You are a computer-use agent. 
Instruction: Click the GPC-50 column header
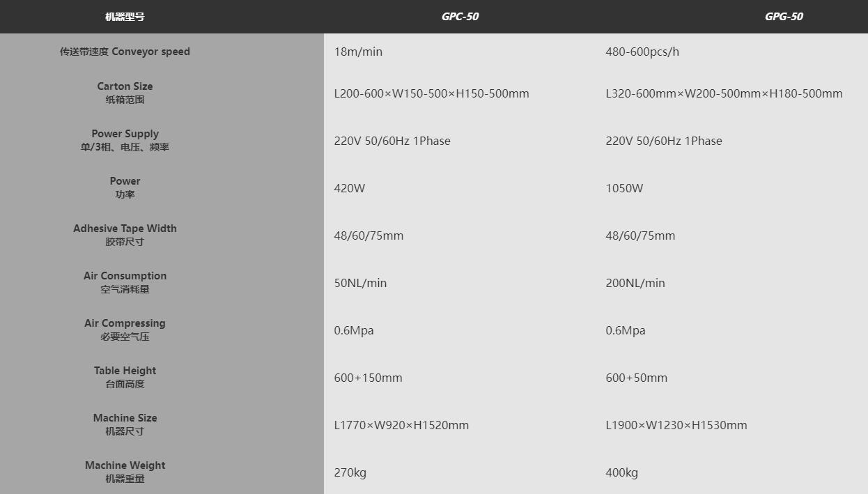[460, 17]
